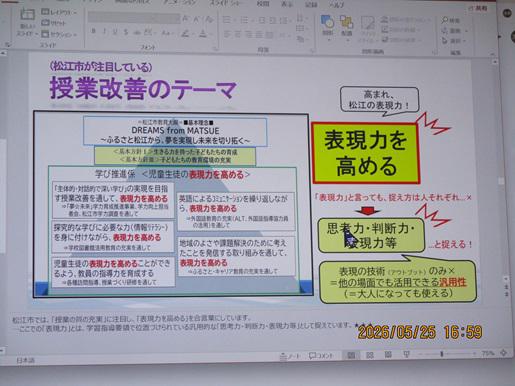This screenshot has width=515, height=386.
Task: Open the セクション section dropdown
Action: point(59,34)
